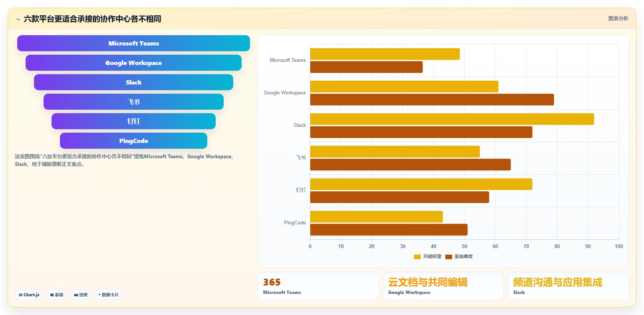Select the Microsoft Teams funnel bar
The height and width of the screenshot is (315, 644).
[134, 43]
